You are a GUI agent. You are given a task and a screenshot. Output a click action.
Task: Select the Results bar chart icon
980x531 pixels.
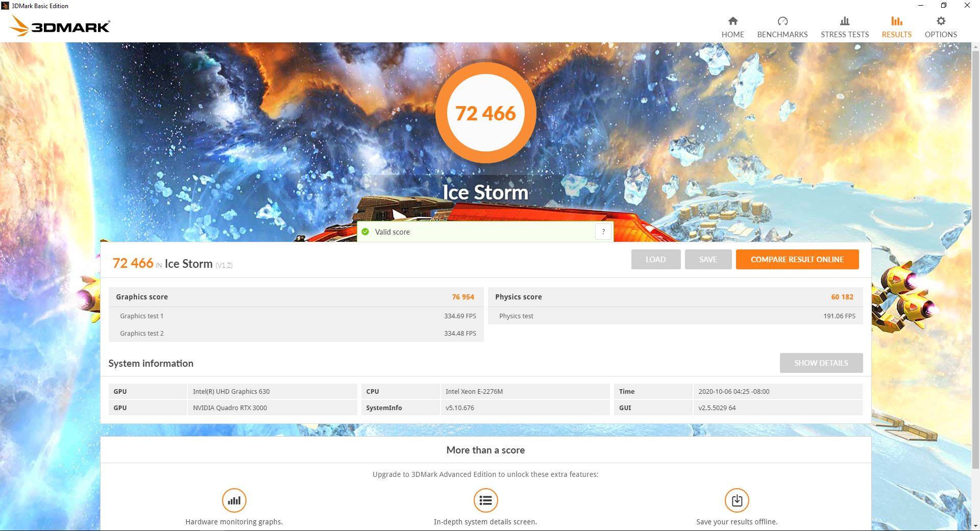[896, 21]
